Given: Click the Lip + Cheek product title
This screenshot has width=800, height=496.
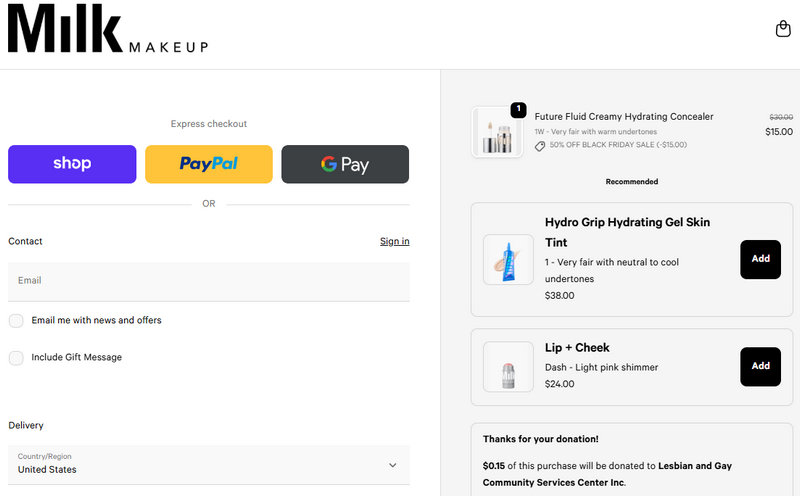Looking at the screenshot, I should (577, 348).
